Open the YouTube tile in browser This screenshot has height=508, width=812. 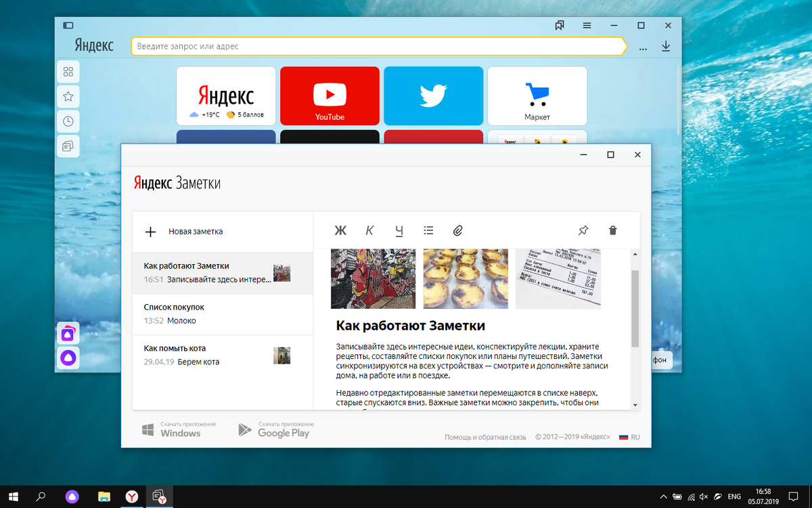coord(330,96)
